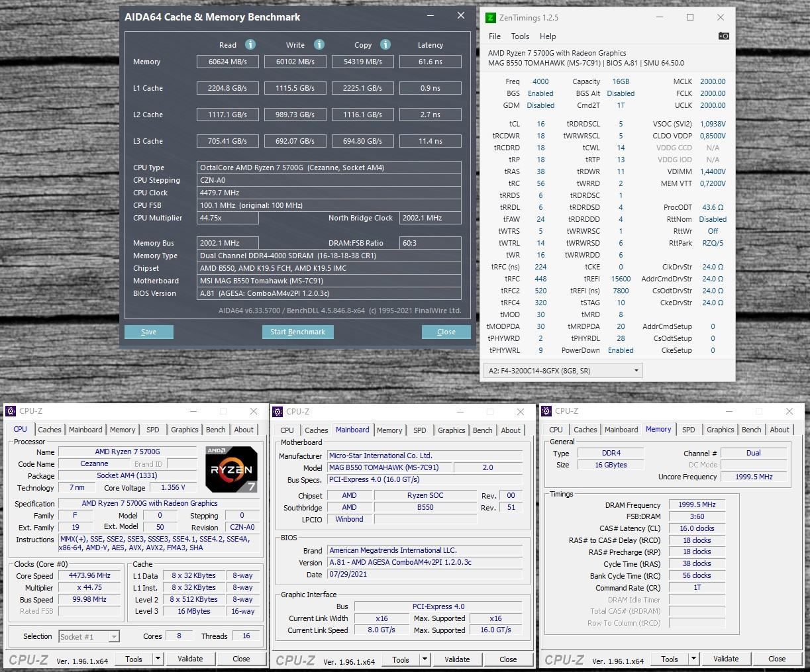Take a screenshot with ZenTimings camera icon
The image size is (810, 672).
(x=724, y=36)
